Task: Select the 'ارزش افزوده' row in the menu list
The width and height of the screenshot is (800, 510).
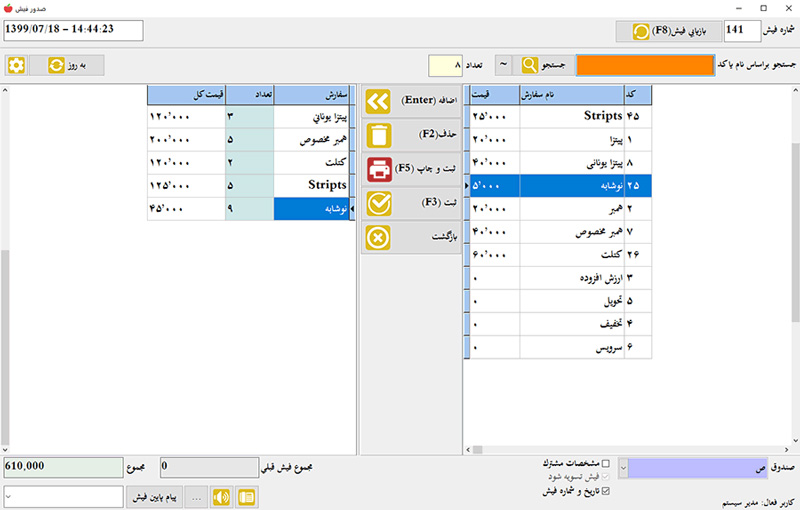Action: tap(560, 278)
